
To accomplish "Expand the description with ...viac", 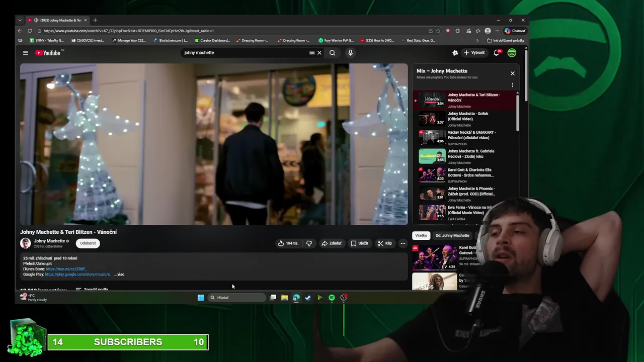I will pos(119,275).
